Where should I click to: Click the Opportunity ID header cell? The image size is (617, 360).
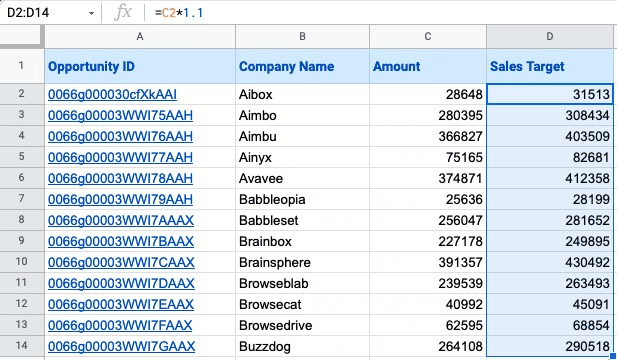tap(140, 66)
